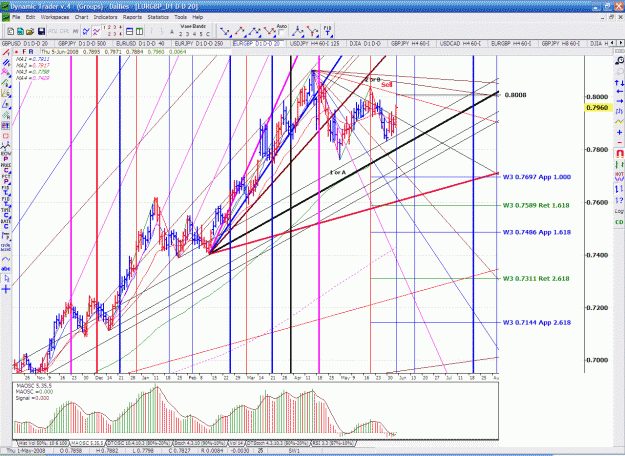Open the Help menu
The height and width of the screenshot is (456, 625).
click(x=198, y=17)
